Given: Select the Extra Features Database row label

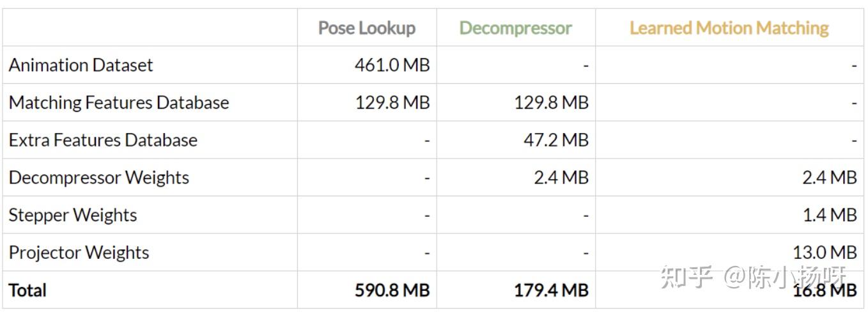Looking at the screenshot, I should [x=103, y=140].
